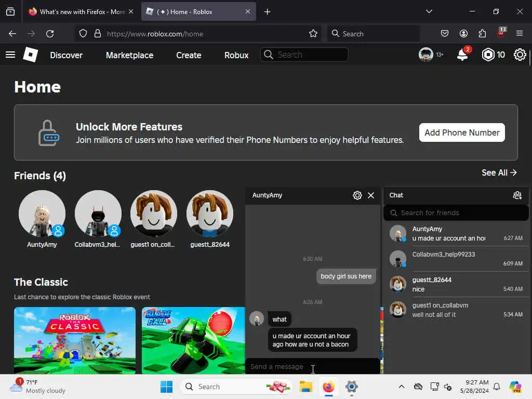Open the clock and date flyout
The height and width of the screenshot is (399, 532).
click(474, 387)
